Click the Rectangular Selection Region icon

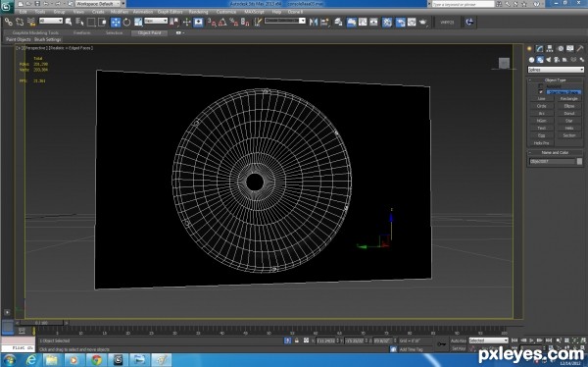91,23
